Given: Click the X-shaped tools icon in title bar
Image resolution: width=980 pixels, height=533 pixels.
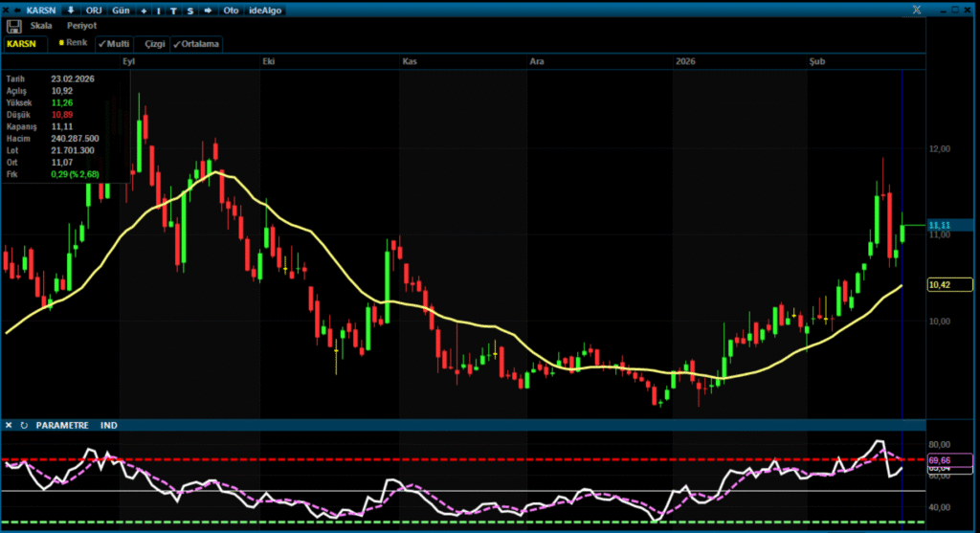Looking at the screenshot, I should pos(916,10).
